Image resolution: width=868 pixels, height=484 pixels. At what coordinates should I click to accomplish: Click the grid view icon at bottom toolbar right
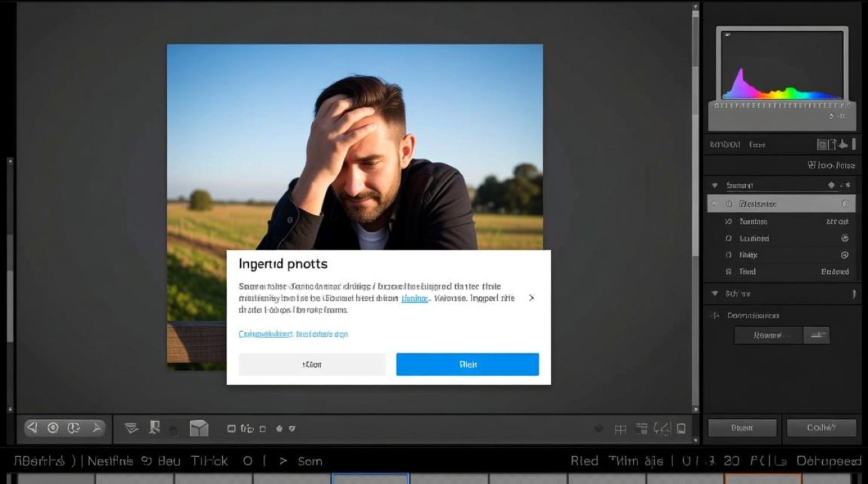[x=620, y=429]
